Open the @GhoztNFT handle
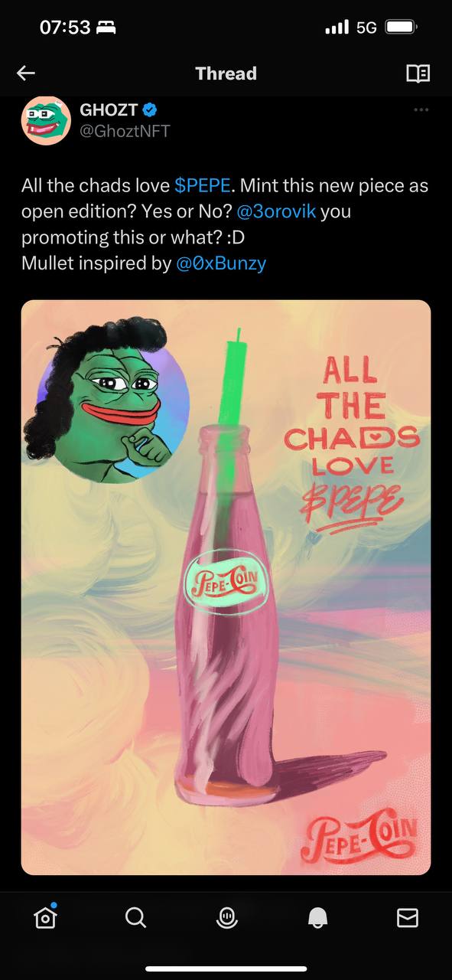Image resolution: width=452 pixels, height=980 pixels. pyautogui.click(x=125, y=131)
